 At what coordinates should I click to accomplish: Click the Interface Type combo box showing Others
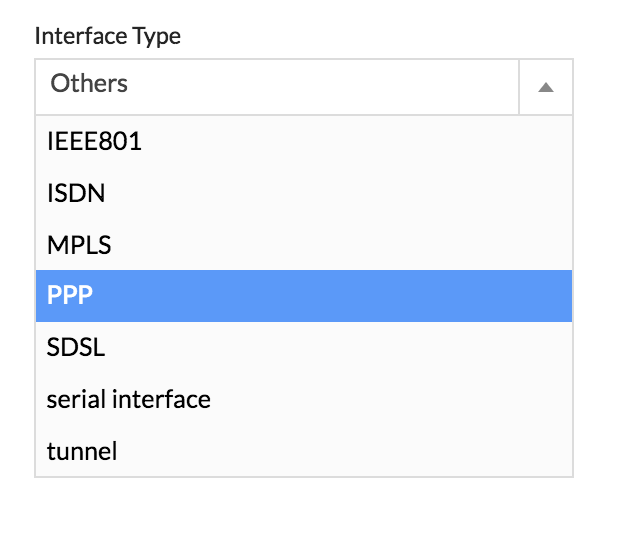tap(278, 86)
